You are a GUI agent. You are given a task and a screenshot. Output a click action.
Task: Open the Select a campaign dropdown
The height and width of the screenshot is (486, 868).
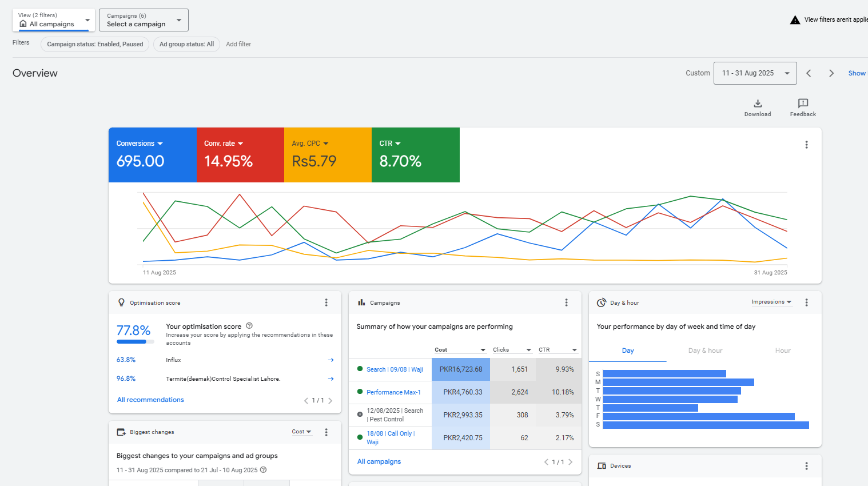[x=144, y=20]
